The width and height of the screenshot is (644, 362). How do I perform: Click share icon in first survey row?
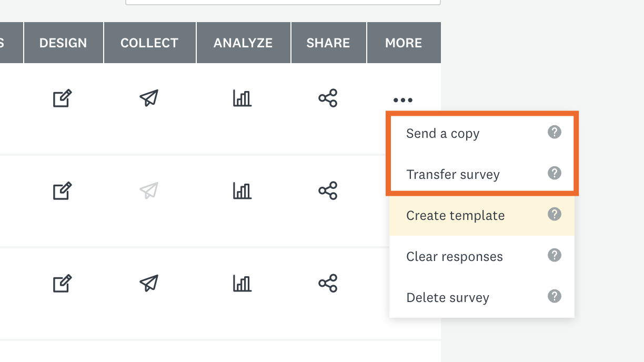coord(328,98)
